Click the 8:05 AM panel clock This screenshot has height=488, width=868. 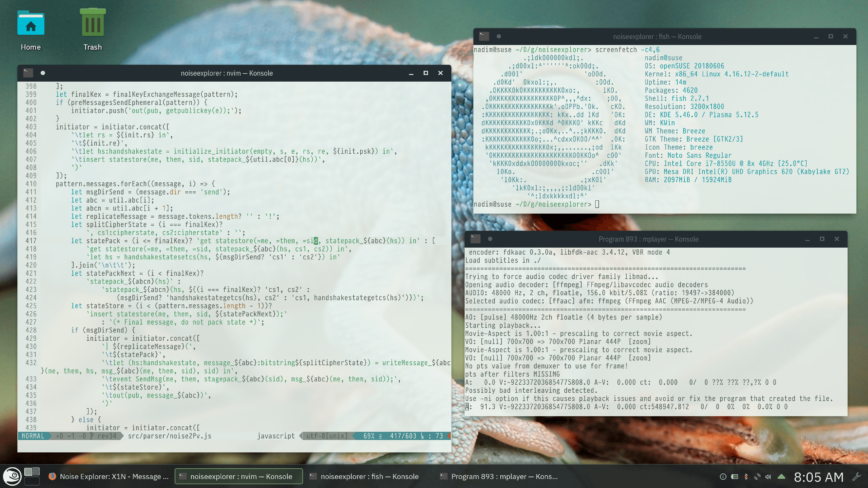click(x=818, y=477)
